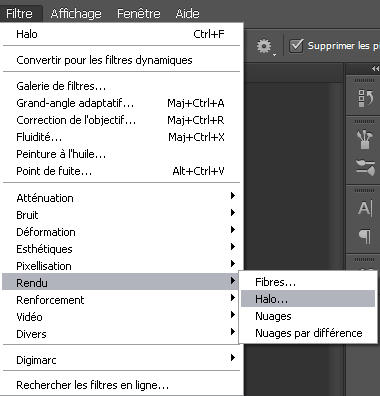The image size is (380, 396).
Task: Select Halo… in Rendu submenu
Action: pyautogui.click(x=308, y=299)
